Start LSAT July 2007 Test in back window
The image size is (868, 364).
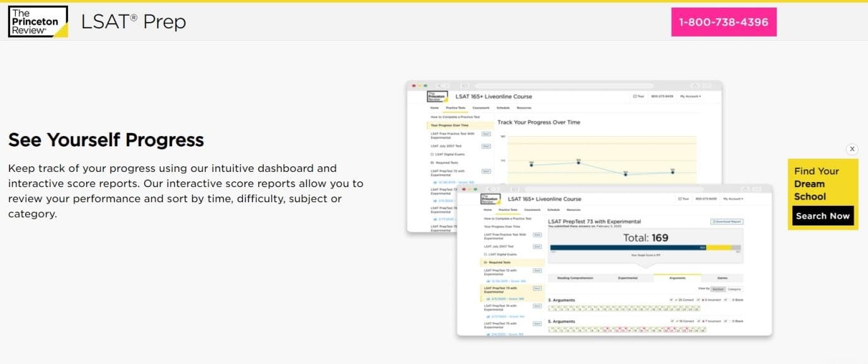(486, 146)
